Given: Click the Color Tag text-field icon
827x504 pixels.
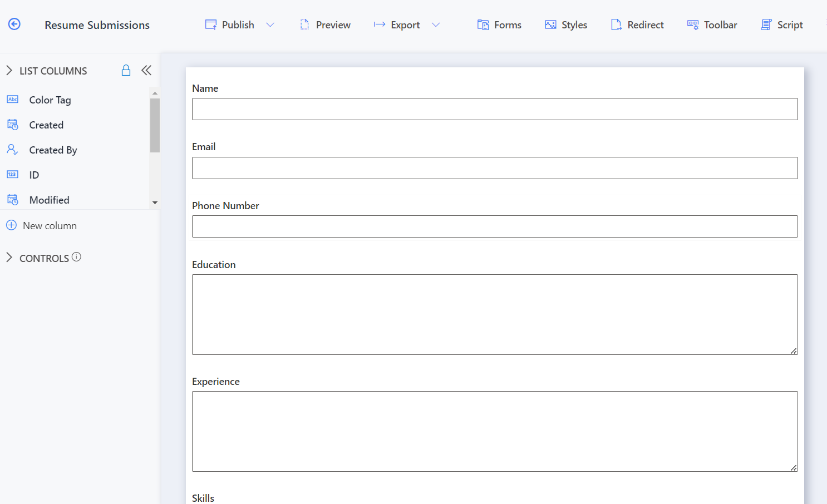Looking at the screenshot, I should pos(13,99).
